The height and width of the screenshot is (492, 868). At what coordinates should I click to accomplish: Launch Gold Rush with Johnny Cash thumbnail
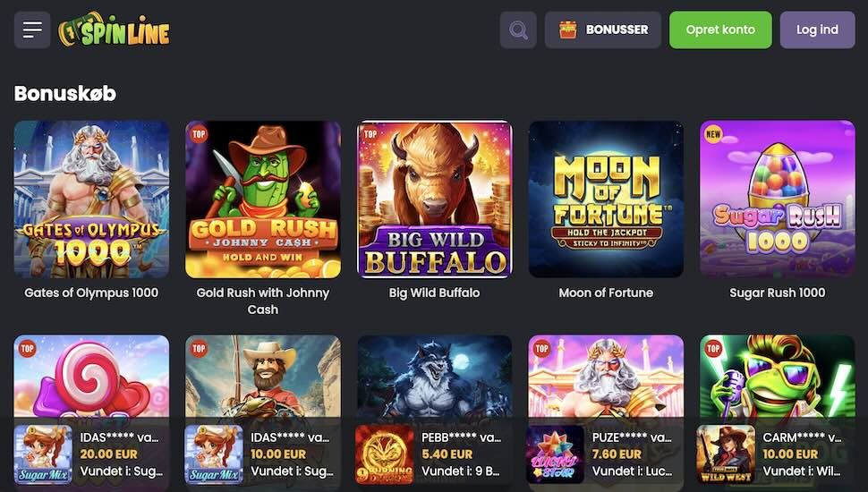tap(263, 199)
